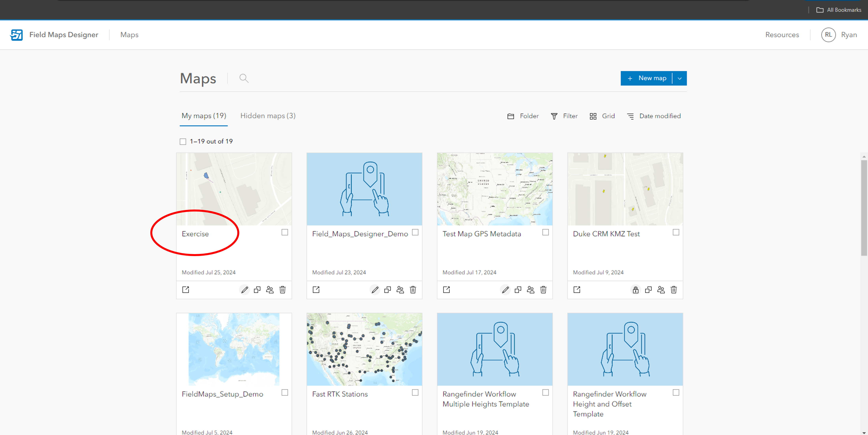This screenshot has height=435, width=868.
Task: Share the Field_Maps_Designer_Demo map
Action: (400, 290)
